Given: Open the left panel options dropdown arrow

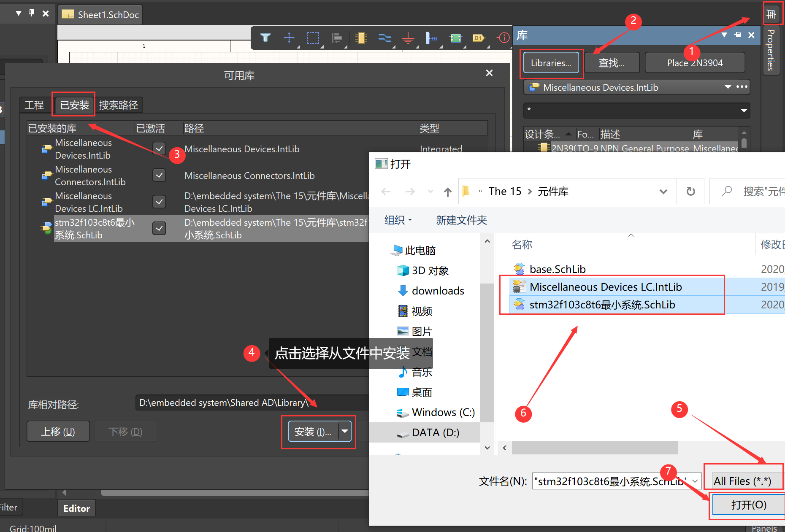Looking at the screenshot, I should (x=19, y=13).
